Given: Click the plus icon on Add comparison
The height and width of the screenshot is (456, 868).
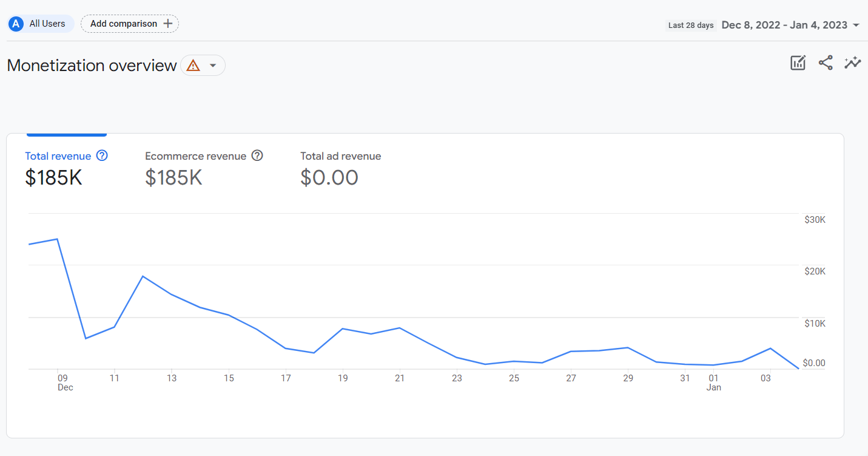Looking at the screenshot, I should click(x=167, y=24).
